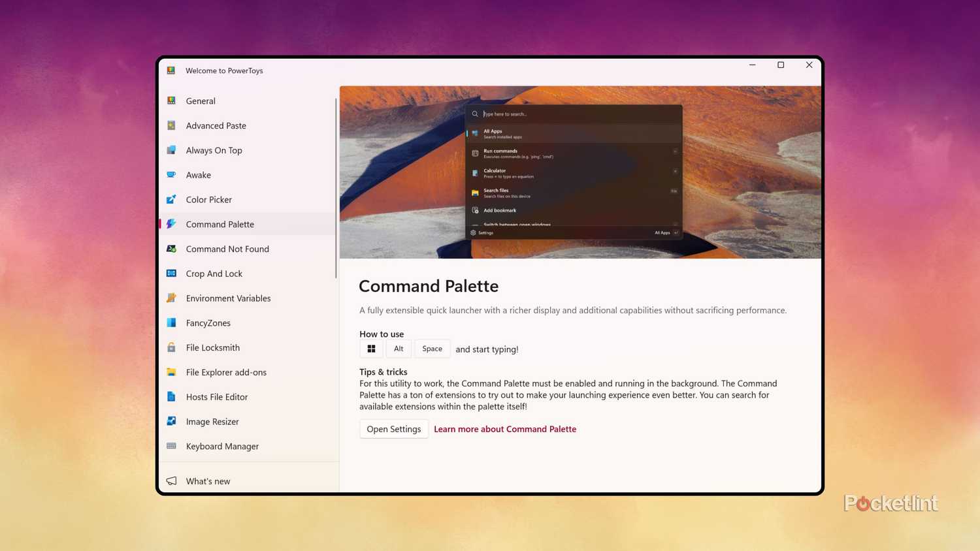Viewport: 980px width, 551px height.
Task: Select Advanced Paste in the sidebar
Action: pos(248,125)
